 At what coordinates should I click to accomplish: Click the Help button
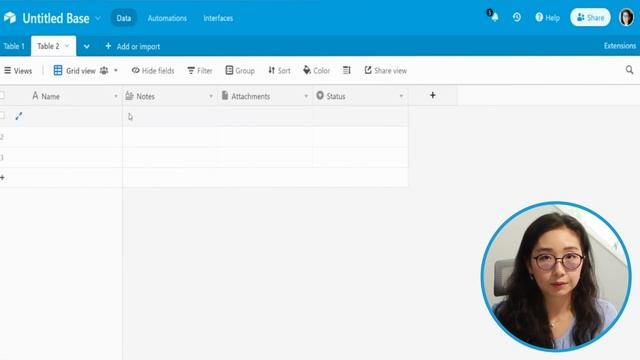click(x=547, y=18)
